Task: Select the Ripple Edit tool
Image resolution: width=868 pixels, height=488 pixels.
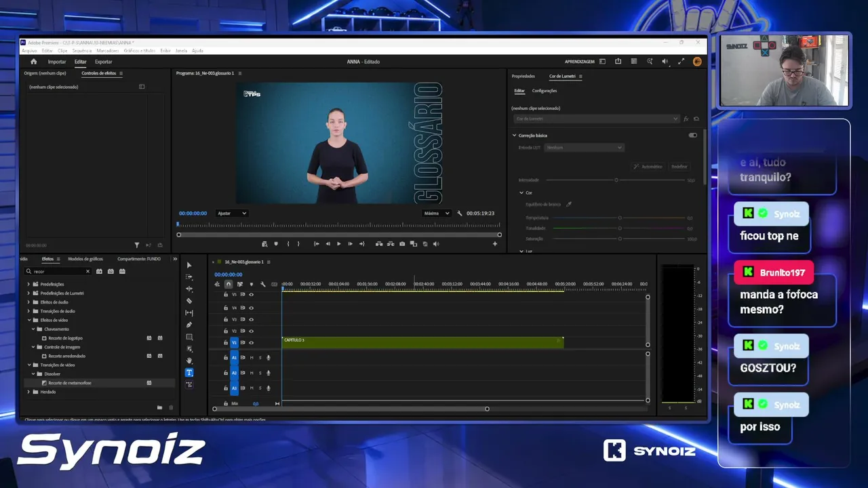Action: click(189, 289)
